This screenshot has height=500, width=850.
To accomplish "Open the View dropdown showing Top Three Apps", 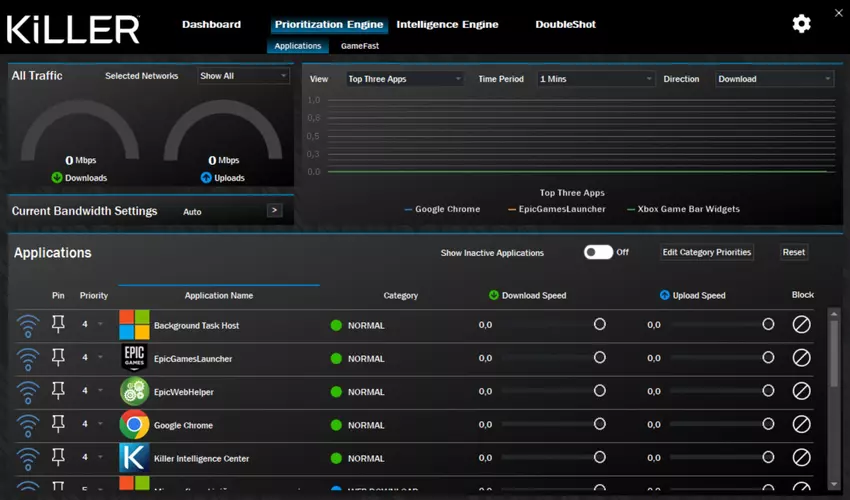I will [404, 79].
